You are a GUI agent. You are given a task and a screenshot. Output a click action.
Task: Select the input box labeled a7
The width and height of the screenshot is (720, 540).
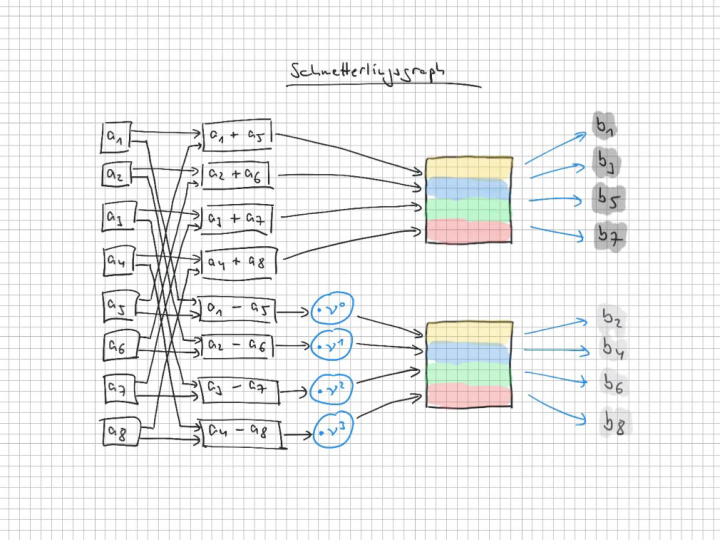click(x=121, y=389)
